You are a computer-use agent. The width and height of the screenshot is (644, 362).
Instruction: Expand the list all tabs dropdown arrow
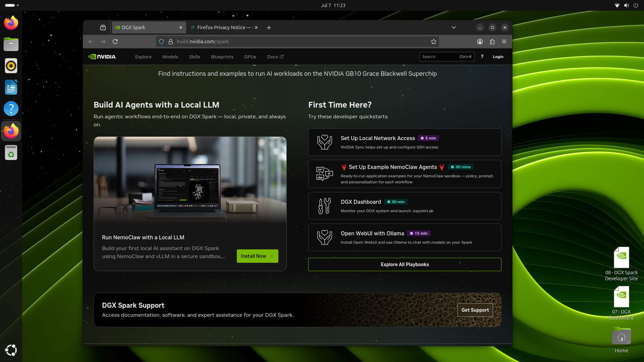pos(454,27)
